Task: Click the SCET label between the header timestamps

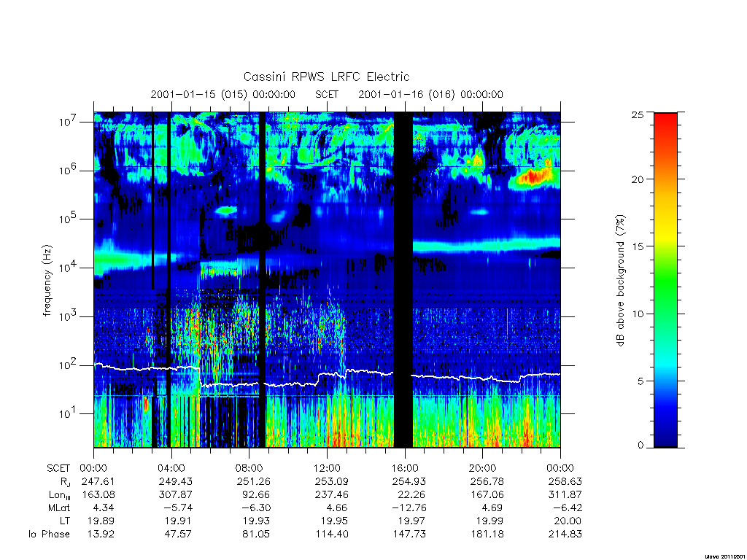Action: click(327, 94)
